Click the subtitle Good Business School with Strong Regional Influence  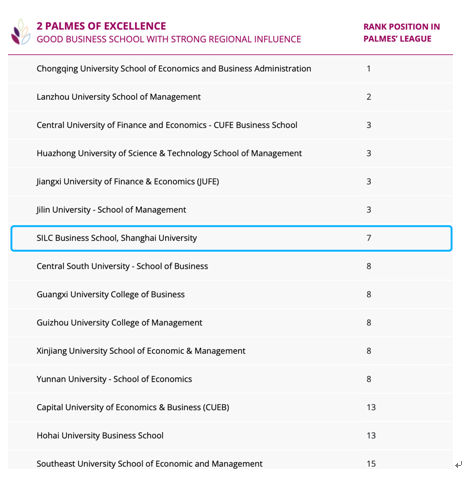point(169,39)
